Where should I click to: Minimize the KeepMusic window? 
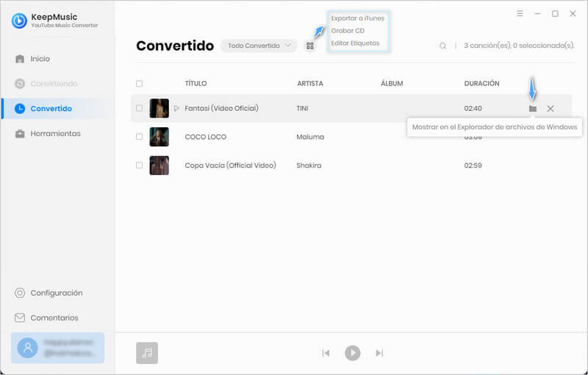click(537, 13)
